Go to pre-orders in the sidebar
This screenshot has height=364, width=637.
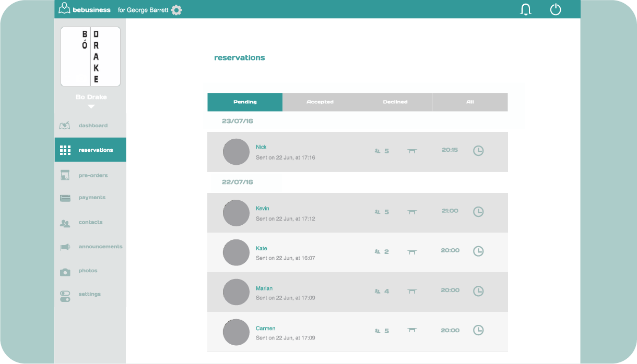point(93,176)
